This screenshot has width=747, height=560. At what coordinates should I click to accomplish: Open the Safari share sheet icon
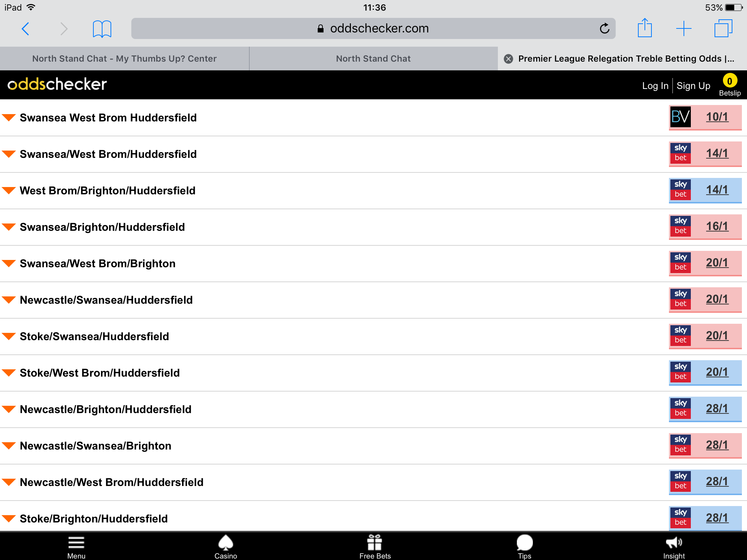(x=645, y=28)
